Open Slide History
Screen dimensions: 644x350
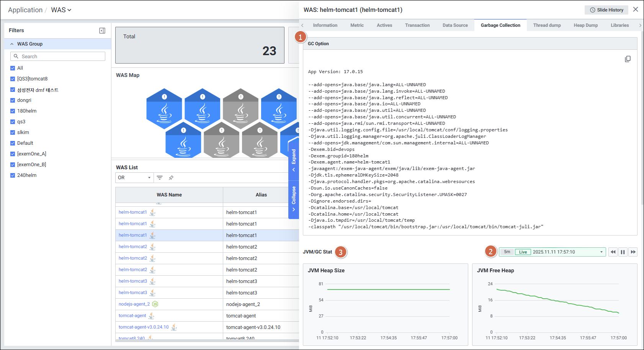(606, 10)
